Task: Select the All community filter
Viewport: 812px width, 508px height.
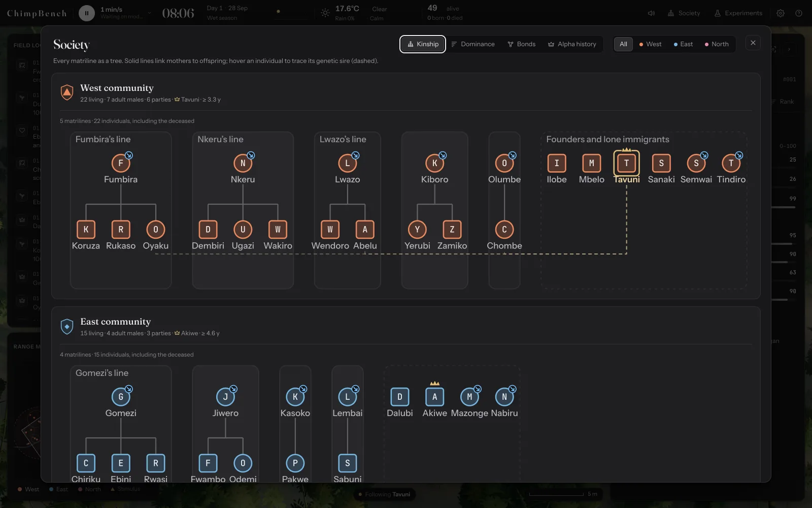Action: 623,44
